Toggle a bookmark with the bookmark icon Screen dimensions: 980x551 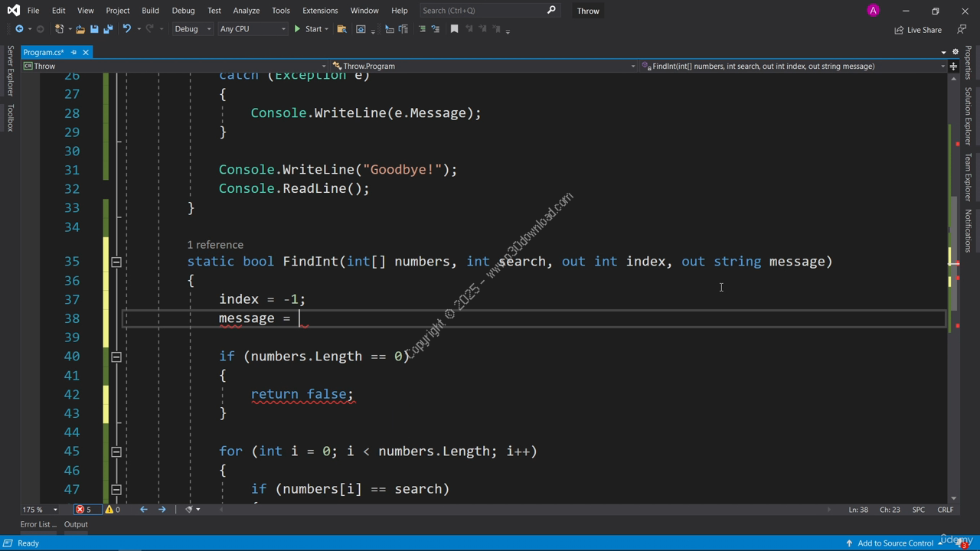454,29
